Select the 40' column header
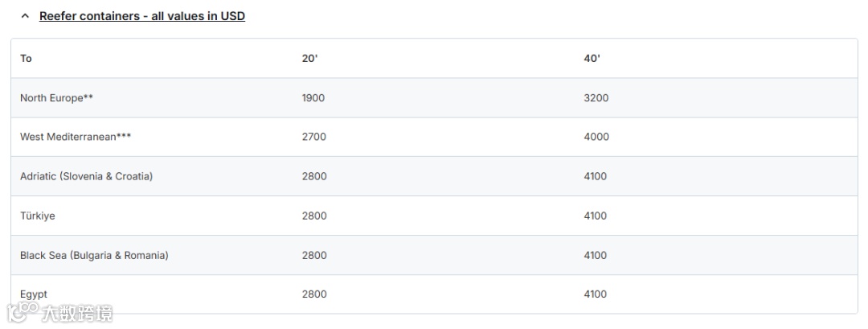868x329 pixels. [x=592, y=59]
